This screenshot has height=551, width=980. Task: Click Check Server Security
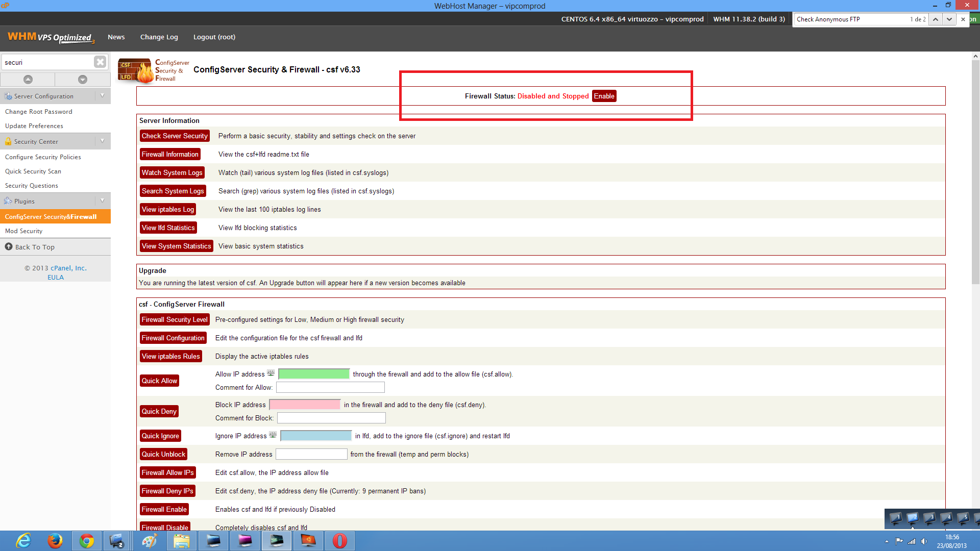pyautogui.click(x=175, y=136)
